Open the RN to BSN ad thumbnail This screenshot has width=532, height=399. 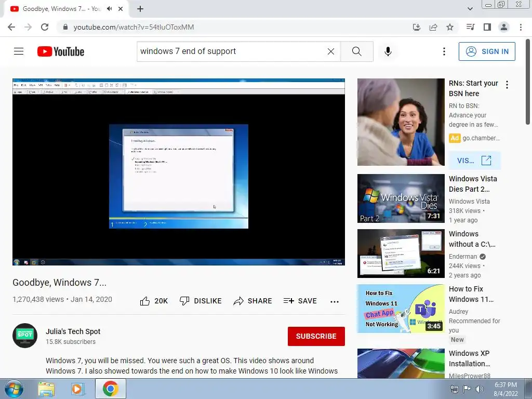click(401, 122)
